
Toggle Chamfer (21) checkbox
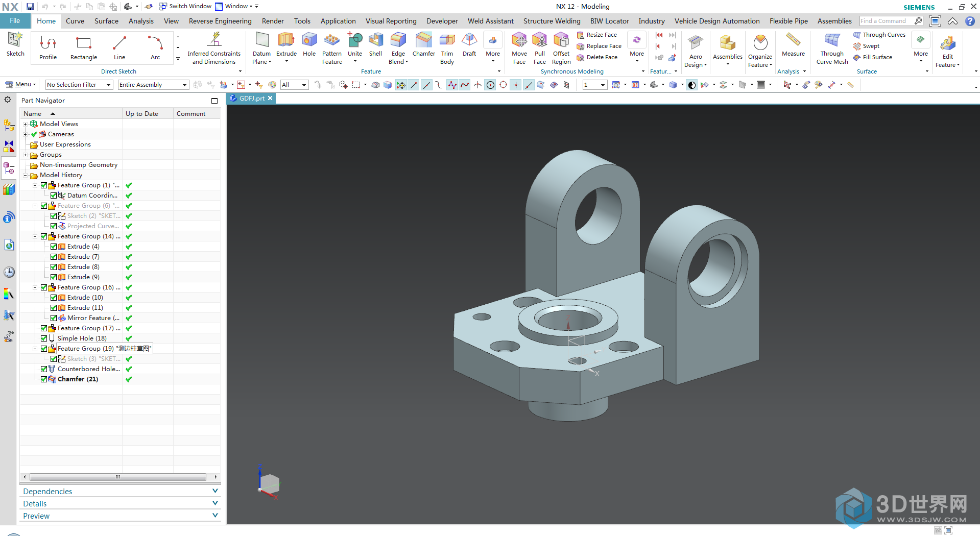click(x=44, y=379)
